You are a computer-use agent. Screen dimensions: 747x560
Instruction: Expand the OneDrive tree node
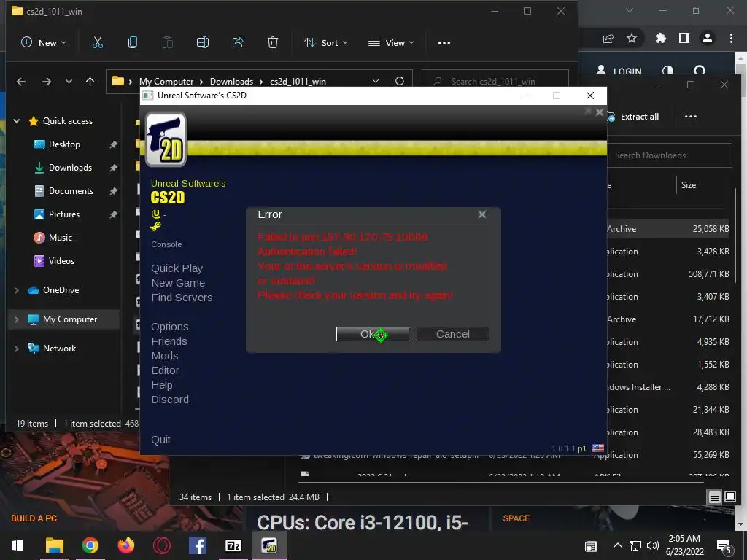(16, 290)
